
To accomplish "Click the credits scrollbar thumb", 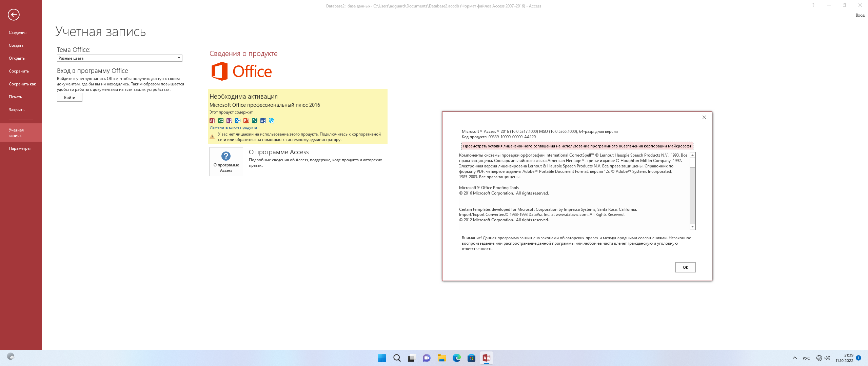I will click(693, 163).
